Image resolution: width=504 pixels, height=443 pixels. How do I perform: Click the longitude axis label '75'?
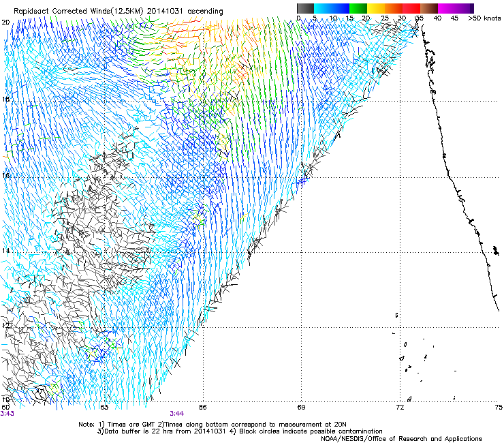coord(499,408)
